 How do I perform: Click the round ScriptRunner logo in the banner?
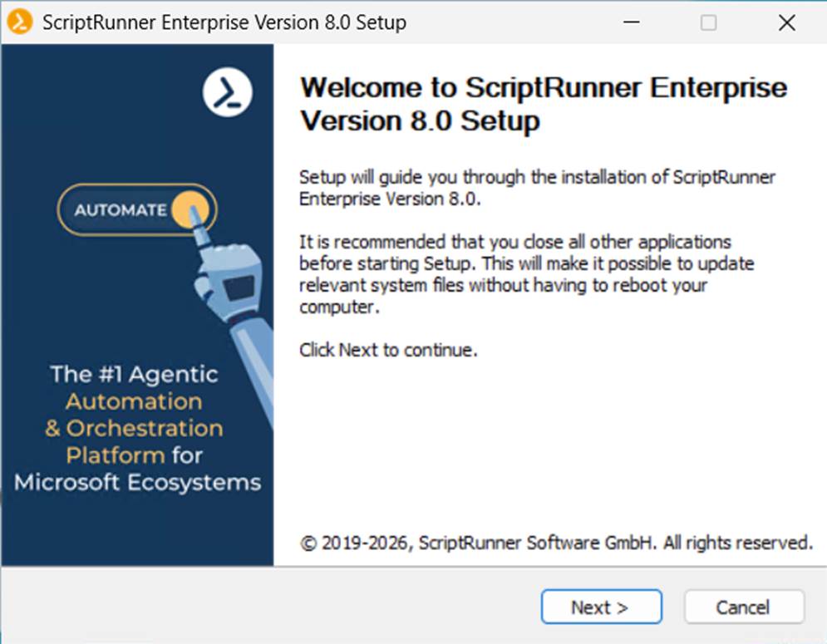pos(227,92)
